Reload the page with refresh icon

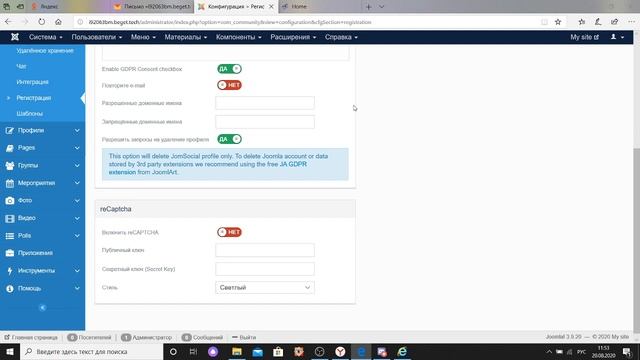coord(42,22)
